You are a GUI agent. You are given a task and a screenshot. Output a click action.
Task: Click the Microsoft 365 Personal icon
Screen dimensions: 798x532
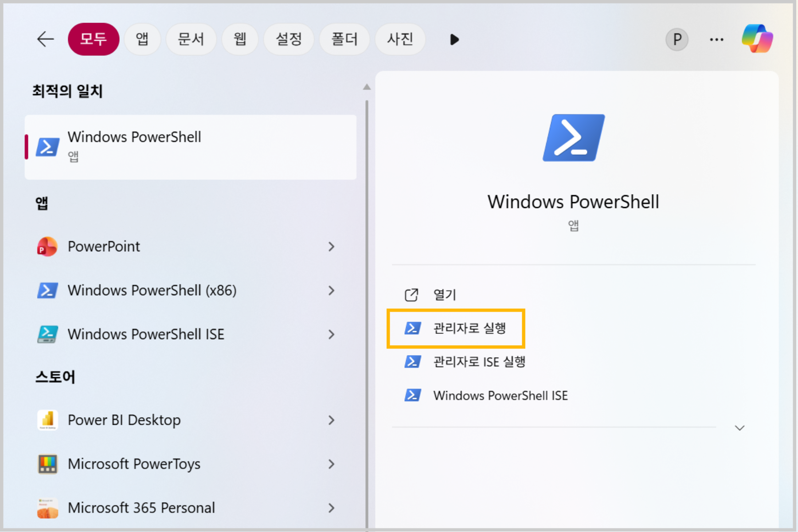tap(47, 508)
